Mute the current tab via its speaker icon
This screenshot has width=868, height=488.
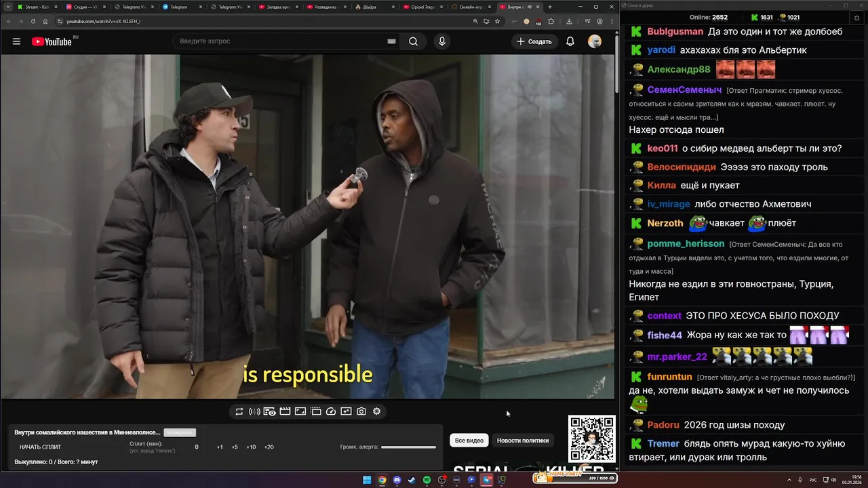(528, 7)
